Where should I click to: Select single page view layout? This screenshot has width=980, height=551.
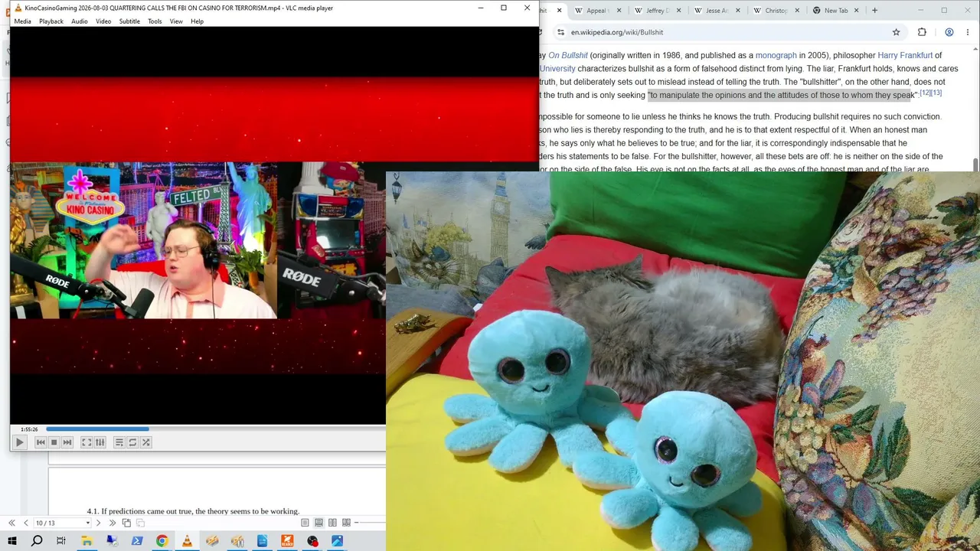[x=305, y=523]
